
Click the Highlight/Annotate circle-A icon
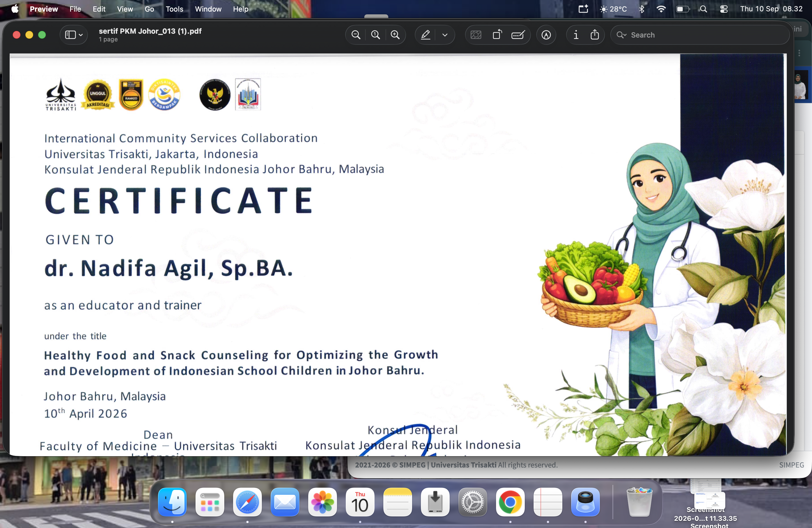(546, 35)
